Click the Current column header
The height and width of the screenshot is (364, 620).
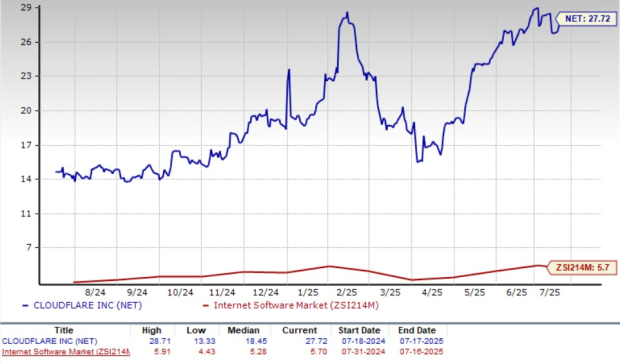click(x=299, y=330)
